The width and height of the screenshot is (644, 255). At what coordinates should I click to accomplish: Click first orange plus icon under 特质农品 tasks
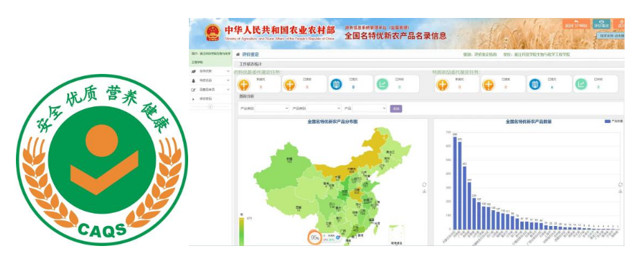coord(442,85)
